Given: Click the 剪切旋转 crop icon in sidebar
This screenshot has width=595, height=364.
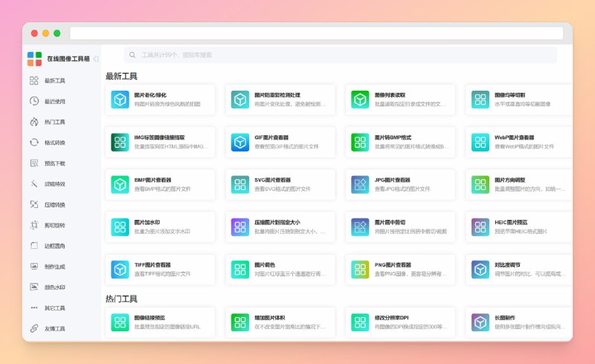Looking at the screenshot, I should click(34, 225).
